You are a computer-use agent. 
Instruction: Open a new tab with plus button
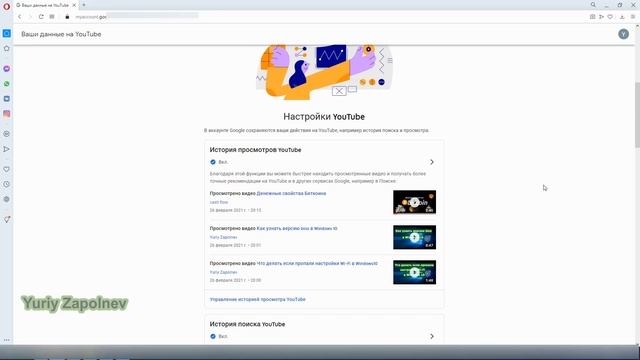tap(84, 5)
